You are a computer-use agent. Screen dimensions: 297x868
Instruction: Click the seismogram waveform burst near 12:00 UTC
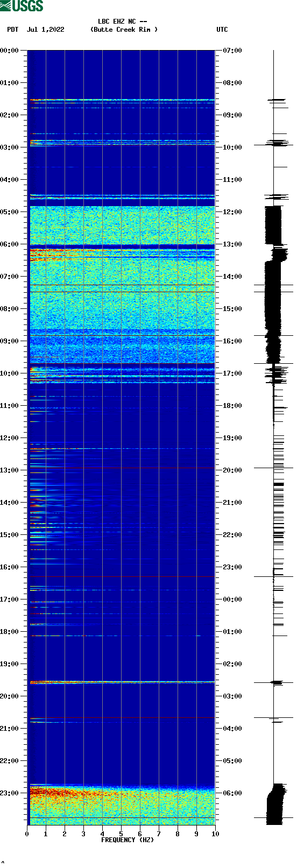[x=273, y=225]
